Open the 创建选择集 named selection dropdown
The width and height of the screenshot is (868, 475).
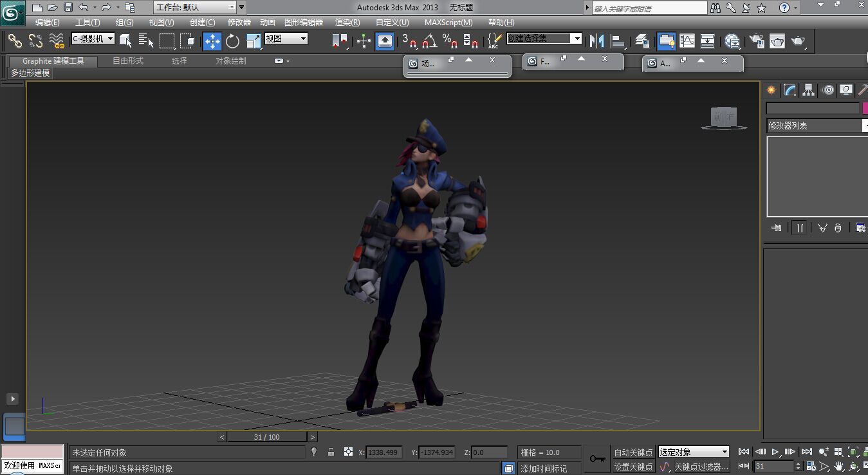[x=544, y=39]
